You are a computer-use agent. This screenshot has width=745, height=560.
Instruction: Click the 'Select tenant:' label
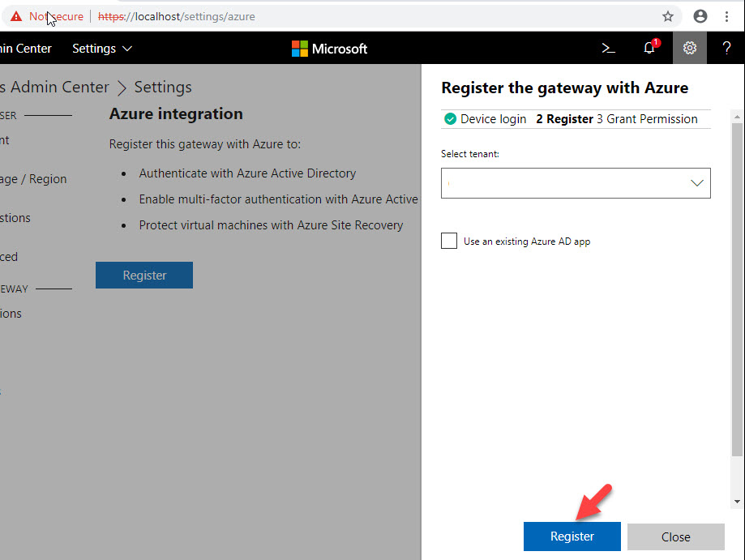point(470,154)
